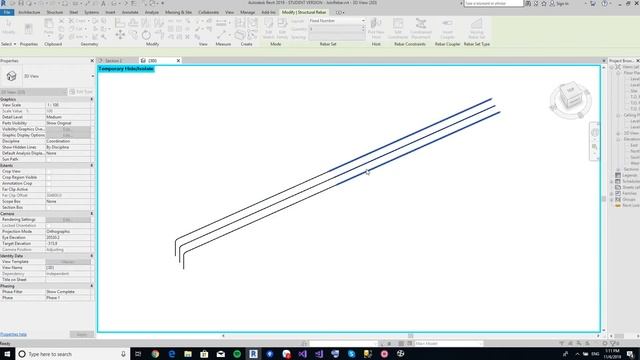640x360 pixels.
Task: Collapse the Phasing section in Properties
Action: tap(91, 286)
